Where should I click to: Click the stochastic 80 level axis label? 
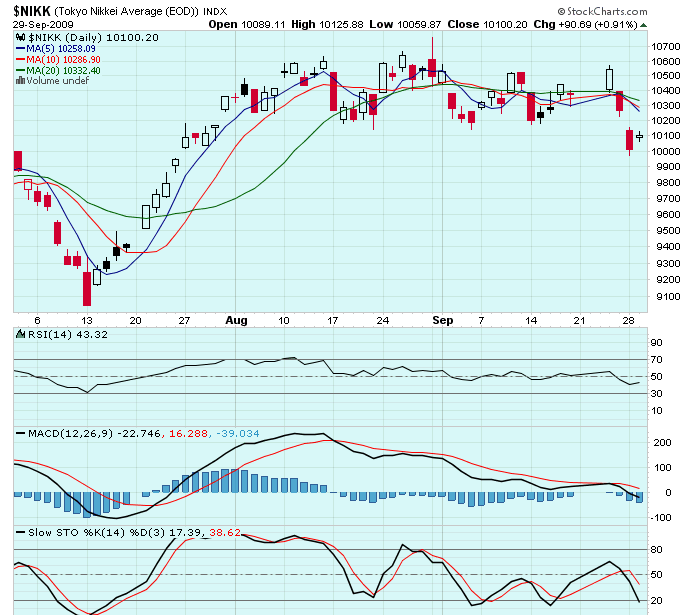coord(657,550)
